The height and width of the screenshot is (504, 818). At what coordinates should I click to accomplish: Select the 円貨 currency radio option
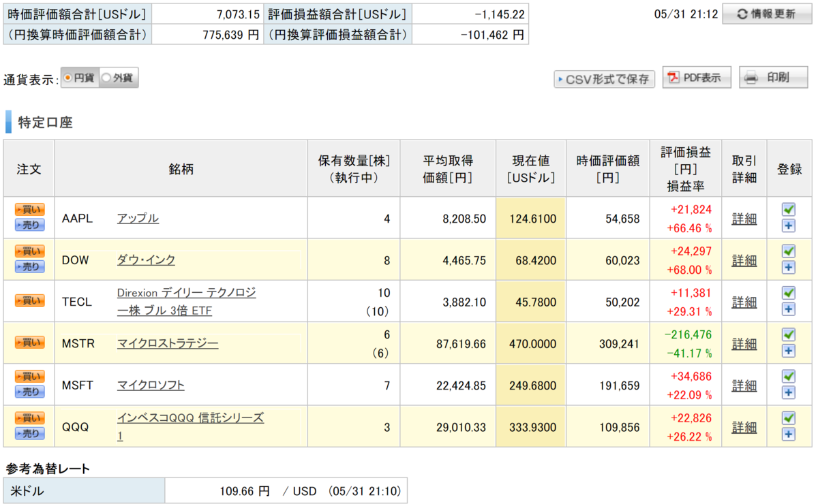pos(80,78)
